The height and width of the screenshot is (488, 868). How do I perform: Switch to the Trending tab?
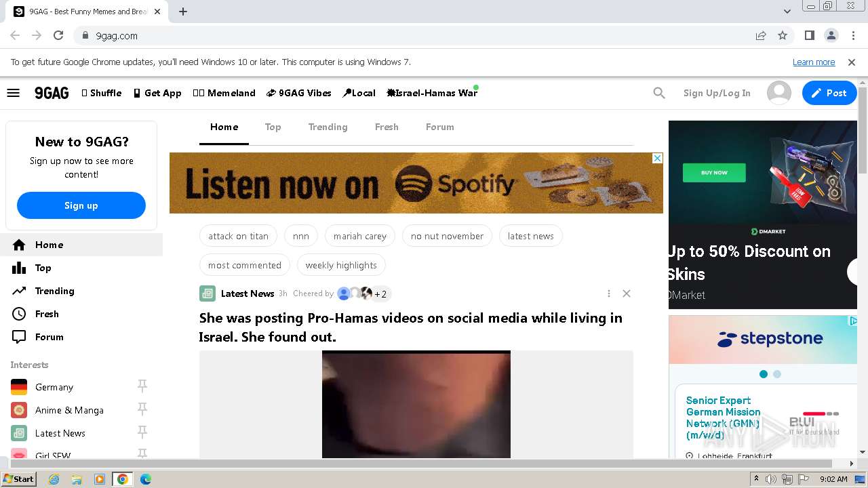[328, 127]
